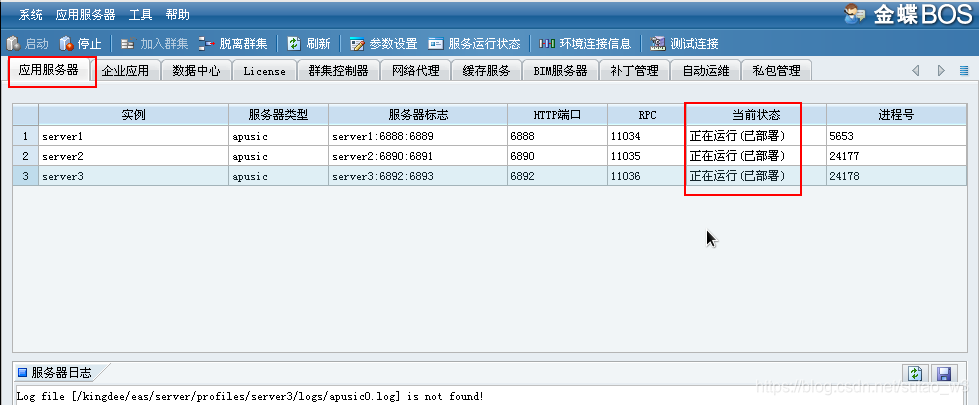Screen dimensions: 979x405
Task: Click RPC value 11036 cell
Action: point(647,176)
